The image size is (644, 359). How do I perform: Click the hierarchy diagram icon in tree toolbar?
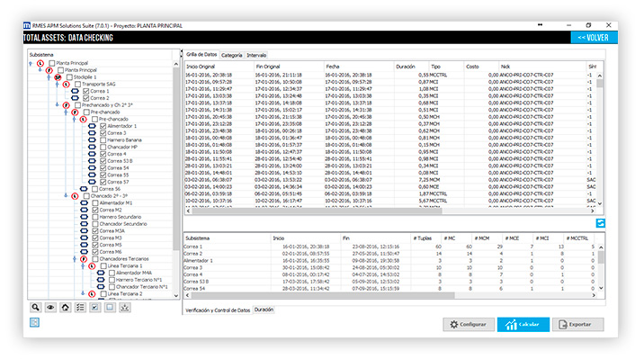125,307
